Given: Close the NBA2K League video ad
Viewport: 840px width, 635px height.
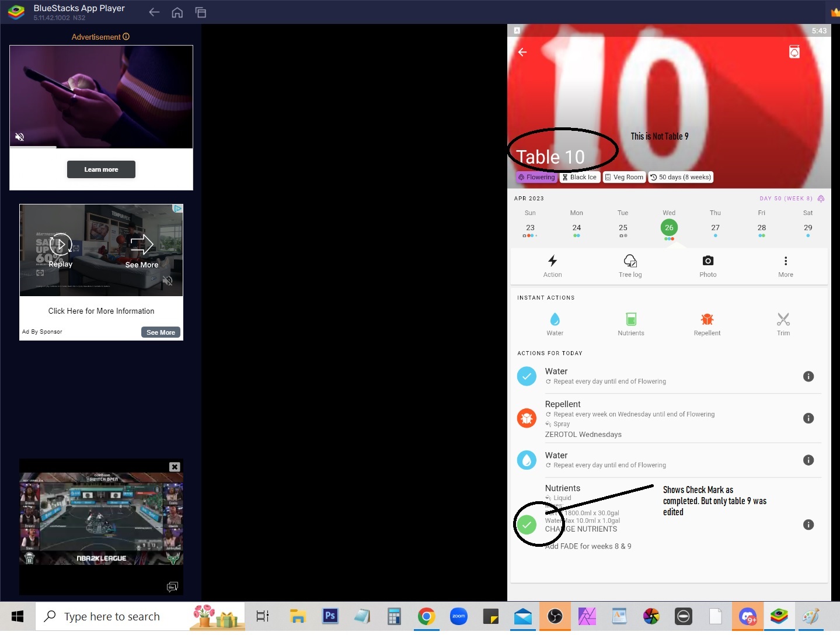Looking at the screenshot, I should 174,467.
